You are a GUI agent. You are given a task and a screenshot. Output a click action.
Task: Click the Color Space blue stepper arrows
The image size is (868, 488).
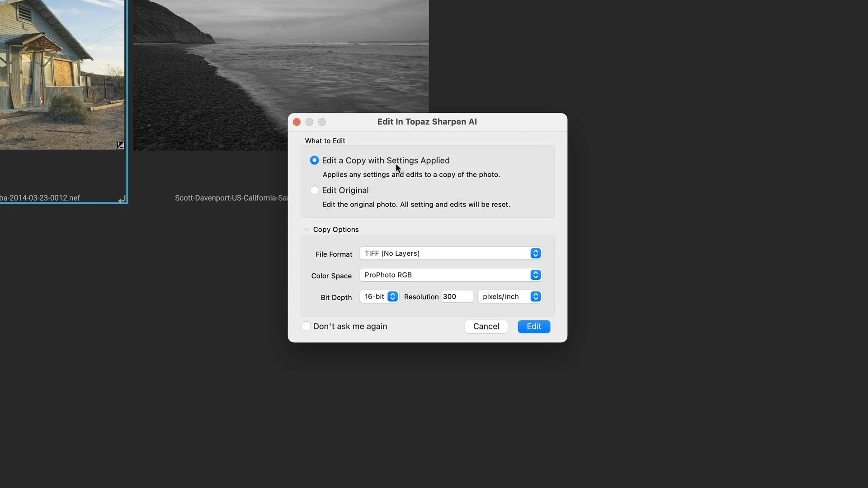click(x=535, y=275)
